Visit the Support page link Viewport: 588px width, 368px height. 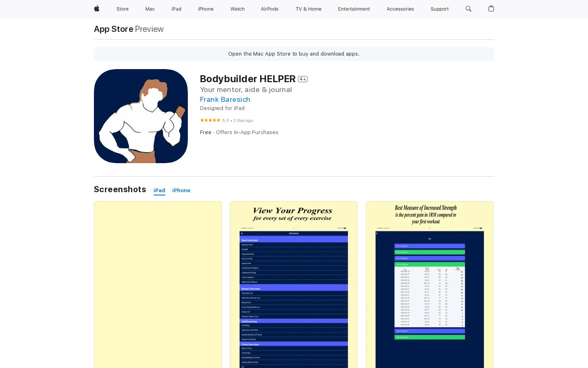click(x=439, y=9)
